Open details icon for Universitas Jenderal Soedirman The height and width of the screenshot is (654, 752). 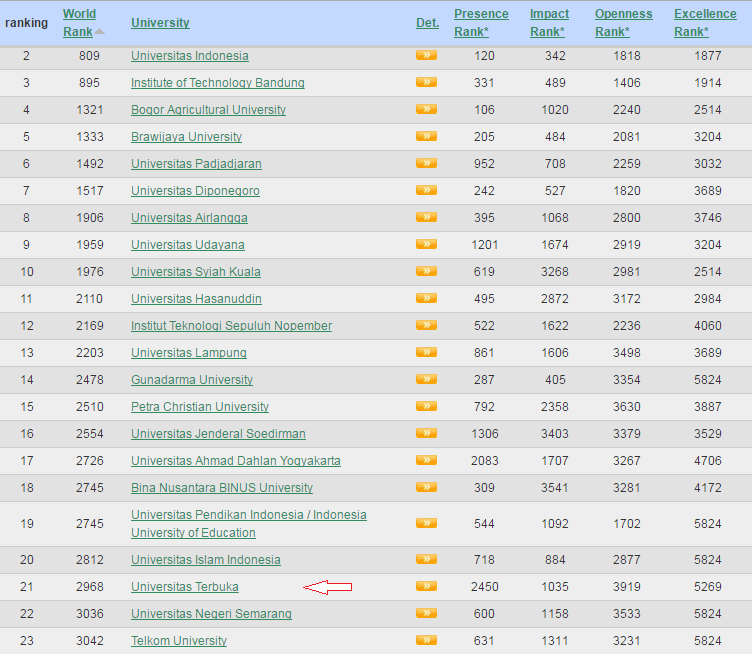pyautogui.click(x=426, y=433)
